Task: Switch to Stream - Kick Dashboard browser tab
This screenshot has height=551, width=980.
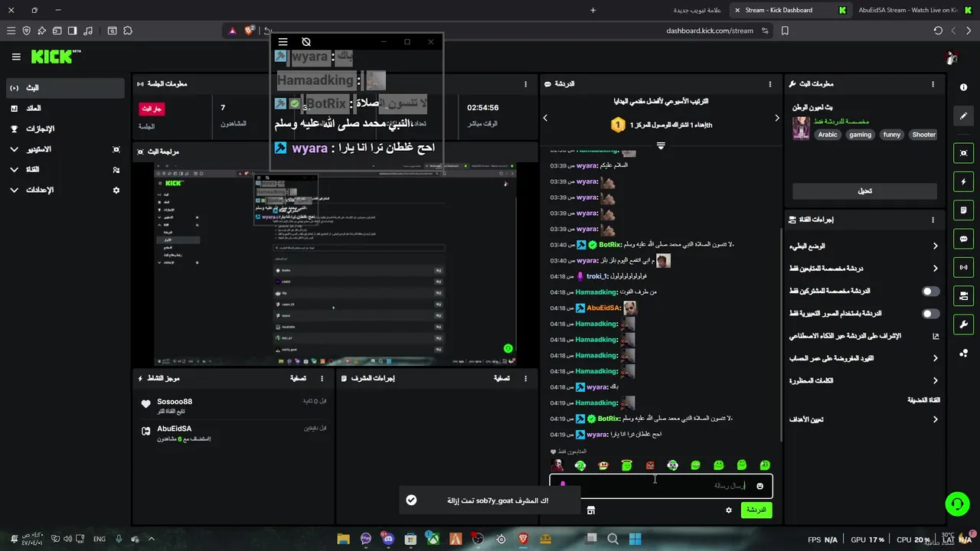Action: point(792,10)
